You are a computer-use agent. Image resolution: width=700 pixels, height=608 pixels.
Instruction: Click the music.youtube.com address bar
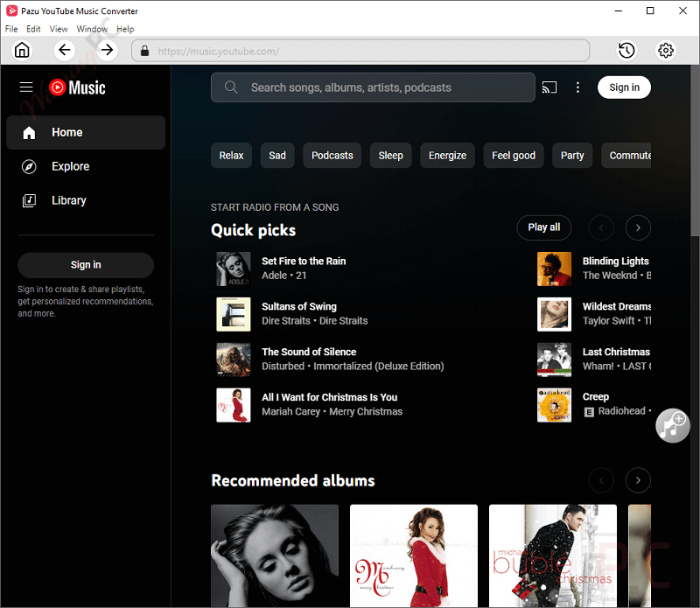click(x=360, y=51)
